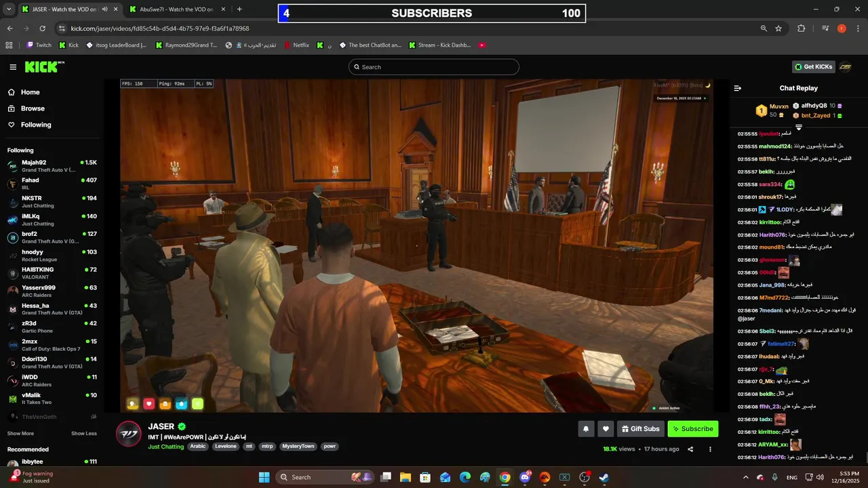868x488 pixels.
Task: Open the browser zoom magnifier icon
Action: 764,28
